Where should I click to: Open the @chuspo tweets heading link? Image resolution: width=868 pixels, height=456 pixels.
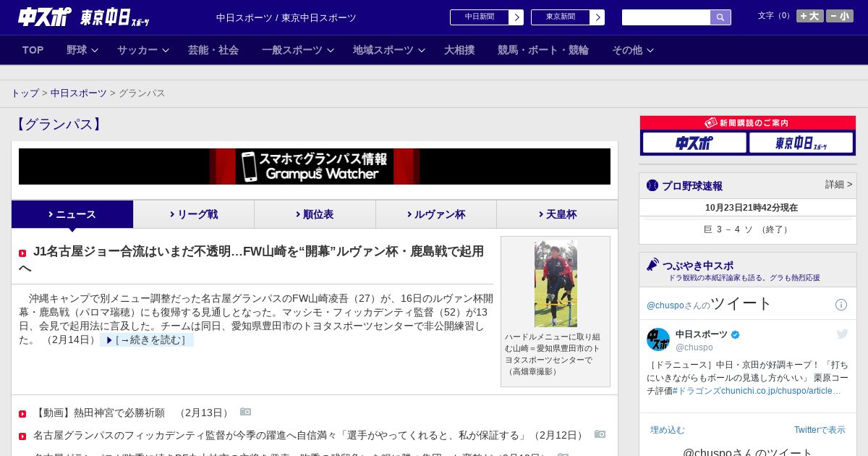pos(710,304)
